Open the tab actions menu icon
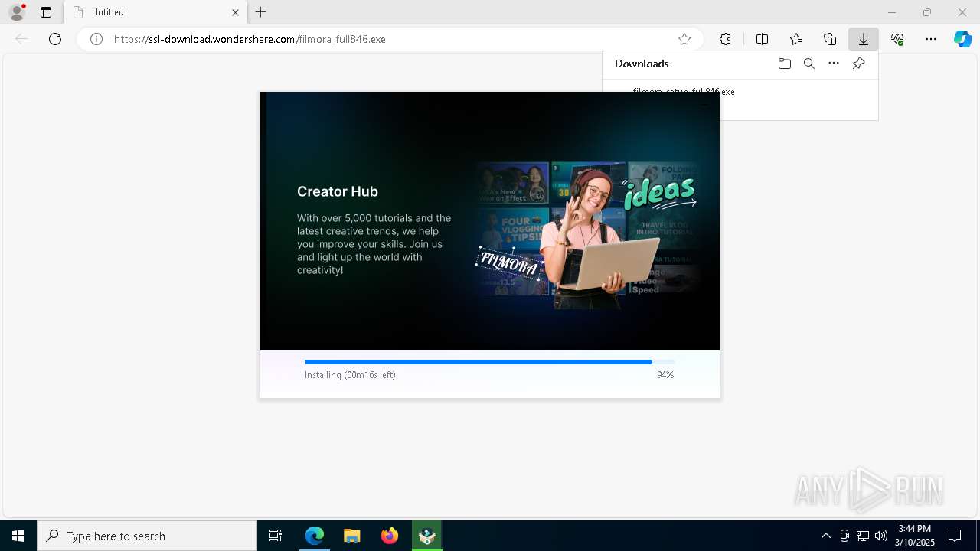Screen dimensions: 980x551 click(46, 12)
